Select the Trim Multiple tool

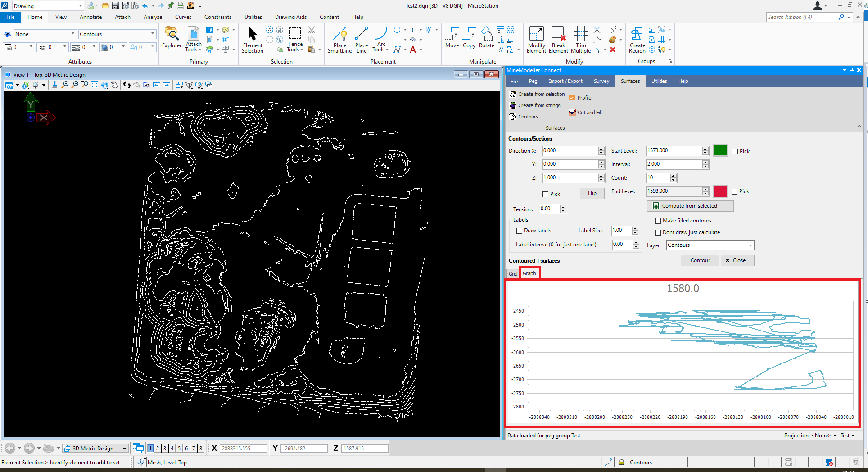tap(580, 40)
